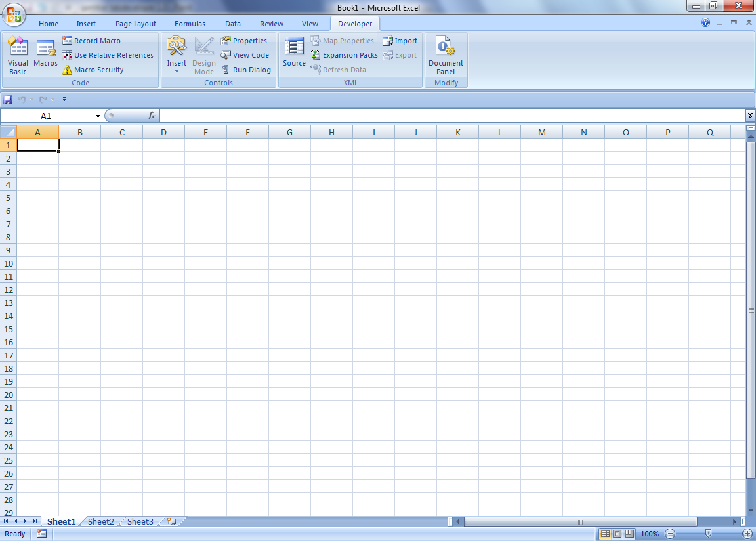The image size is (756, 541).
Task: Open control Properties
Action: click(x=244, y=41)
